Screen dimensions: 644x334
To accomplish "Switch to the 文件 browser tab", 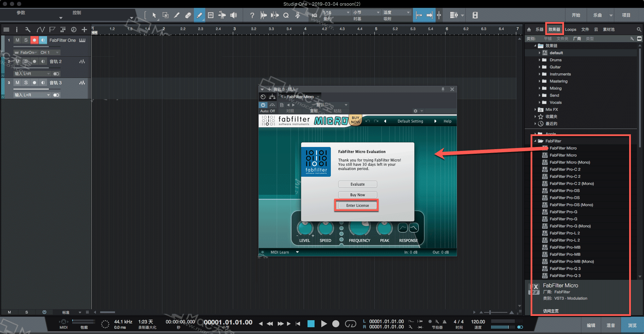I will [585, 29].
